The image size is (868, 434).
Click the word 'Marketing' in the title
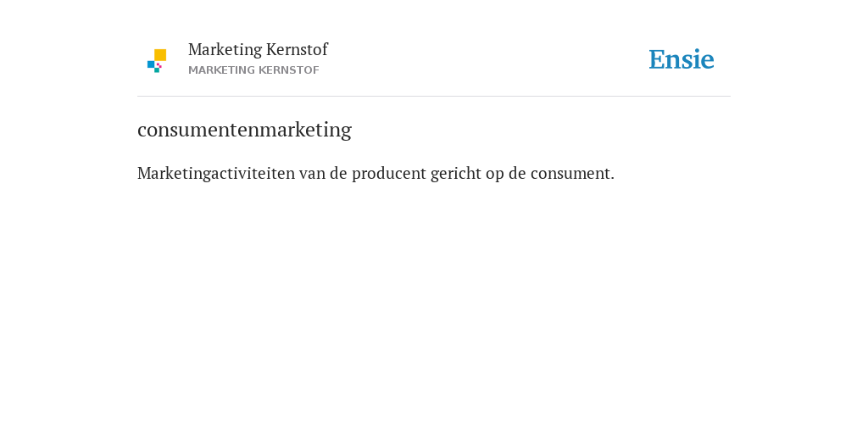point(225,50)
